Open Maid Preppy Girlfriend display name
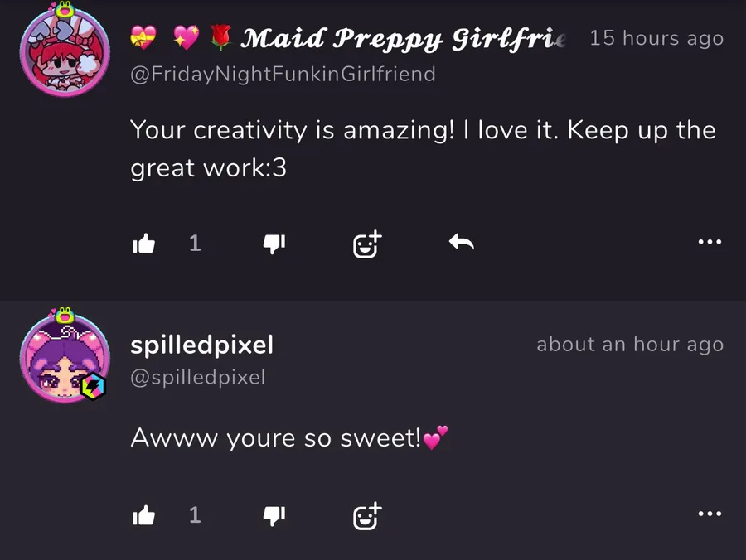 tap(348, 38)
